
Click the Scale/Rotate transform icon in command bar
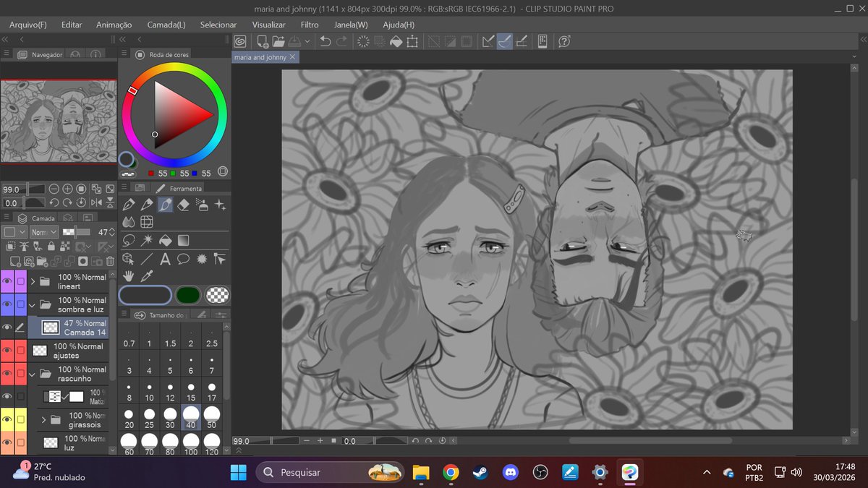tap(412, 42)
